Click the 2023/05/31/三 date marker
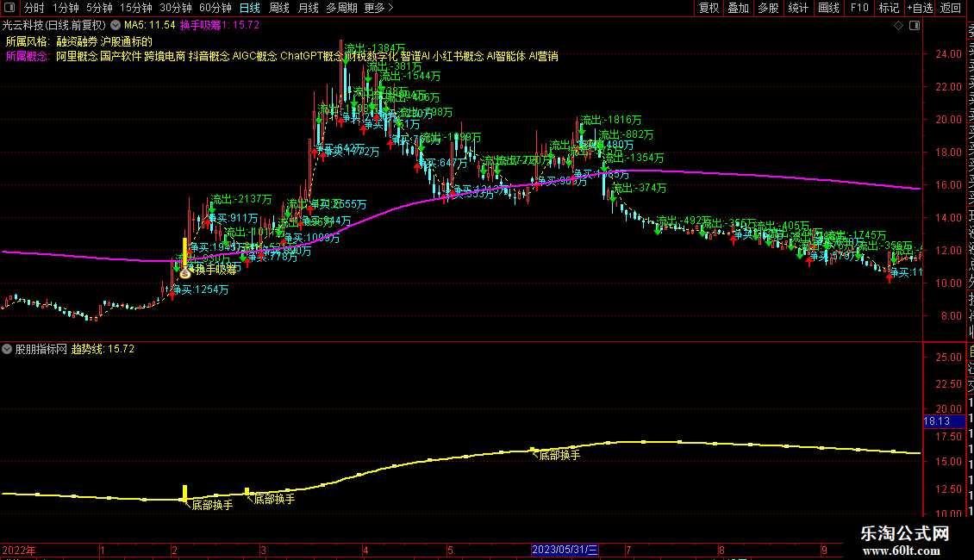This screenshot has height=560, width=974. (x=565, y=550)
